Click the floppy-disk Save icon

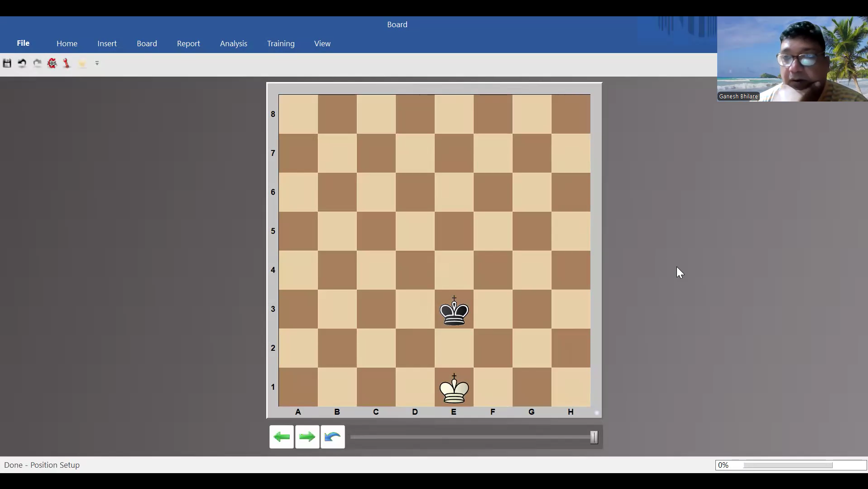7,63
